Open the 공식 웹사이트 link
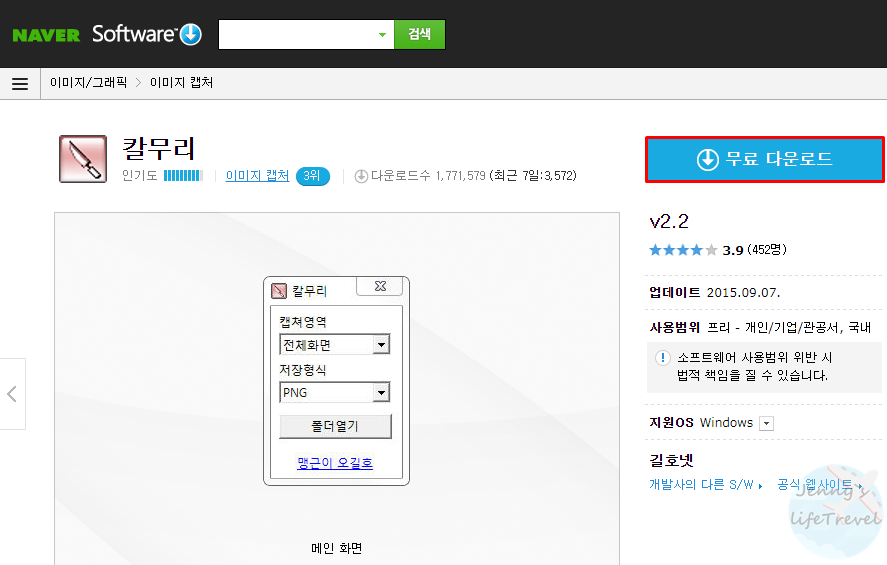887x565 pixels. click(820, 485)
